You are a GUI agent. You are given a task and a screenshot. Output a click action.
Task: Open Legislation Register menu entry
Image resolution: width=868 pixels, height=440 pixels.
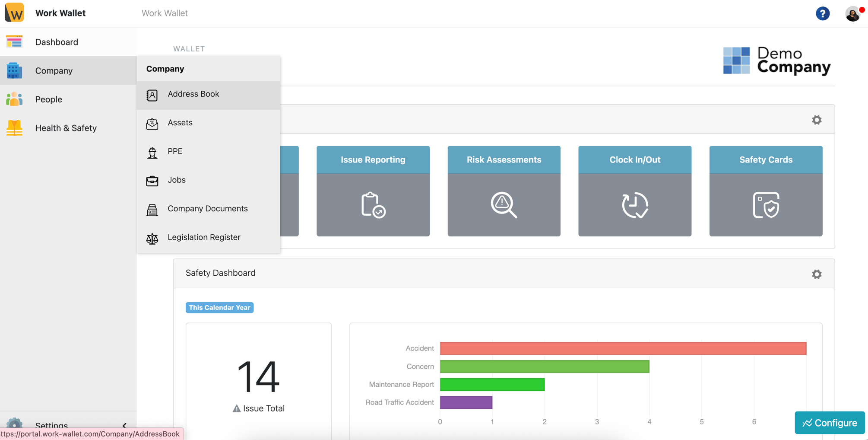click(203, 237)
